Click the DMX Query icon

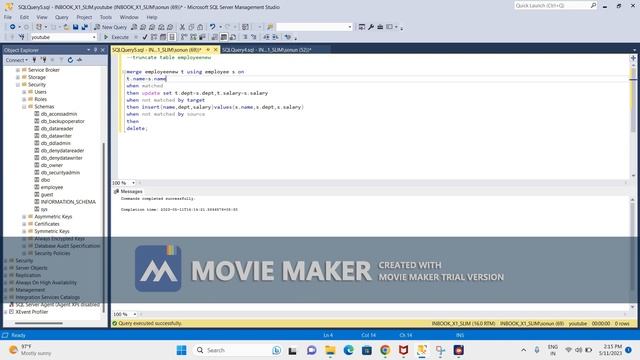click(x=152, y=27)
